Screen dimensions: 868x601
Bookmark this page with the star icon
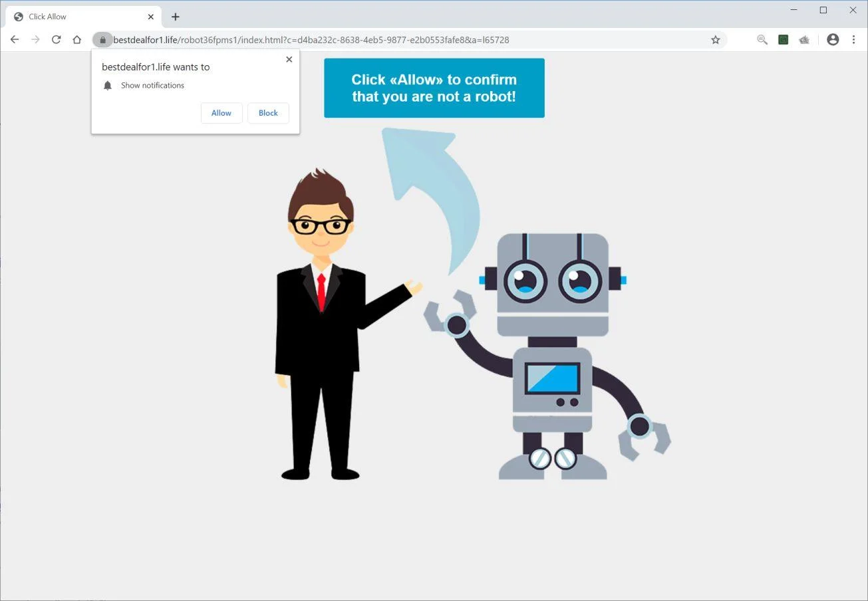coord(716,40)
